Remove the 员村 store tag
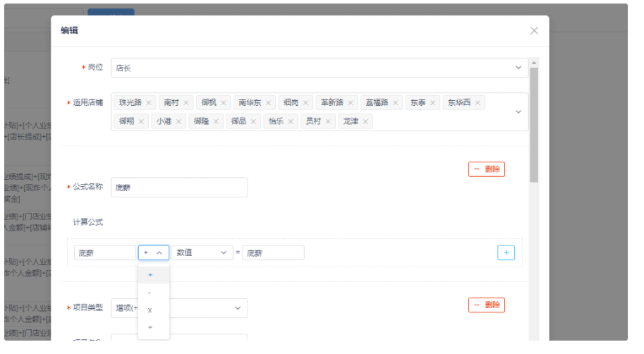 (x=328, y=121)
